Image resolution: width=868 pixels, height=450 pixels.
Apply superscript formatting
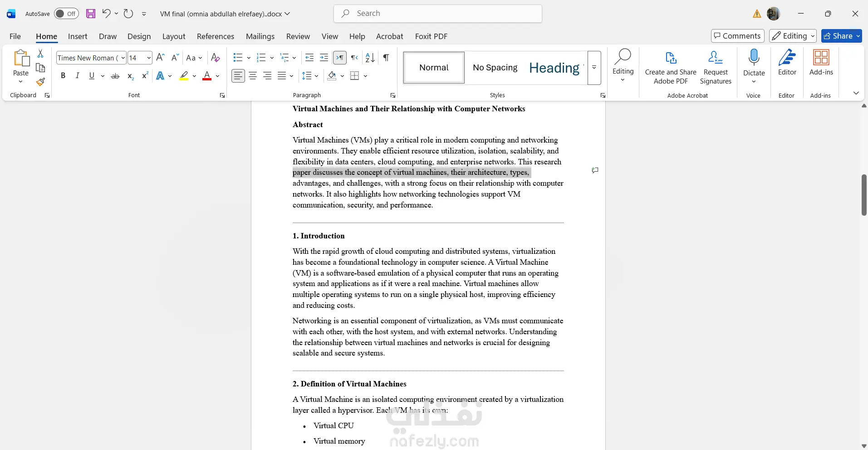click(145, 76)
